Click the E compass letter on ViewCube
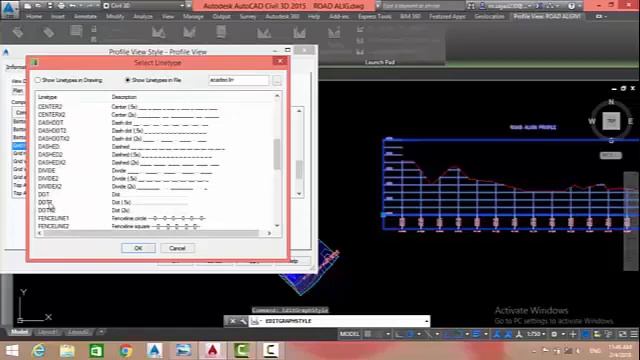Screen dimensions: 640x360 [631, 121]
